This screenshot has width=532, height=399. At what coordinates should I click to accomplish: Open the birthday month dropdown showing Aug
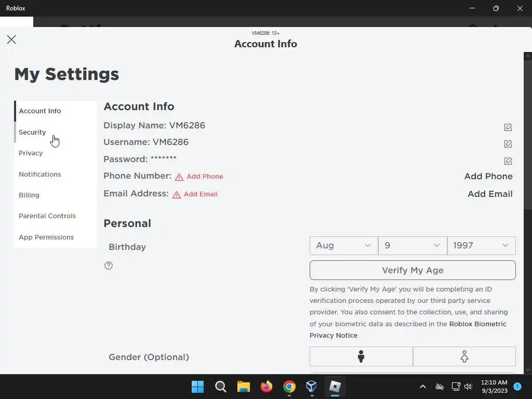coord(343,245)
